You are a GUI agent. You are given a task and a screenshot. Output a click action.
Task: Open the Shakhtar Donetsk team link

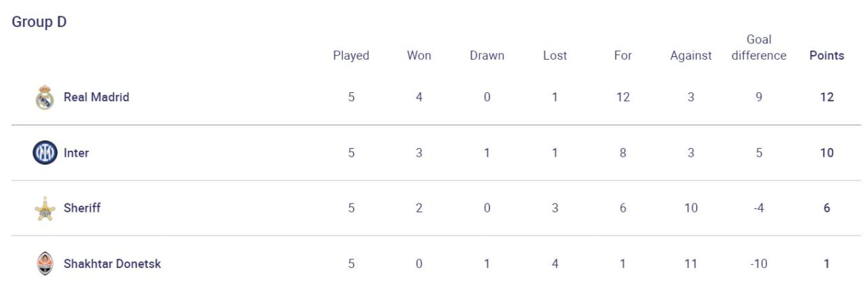[112, 263]
